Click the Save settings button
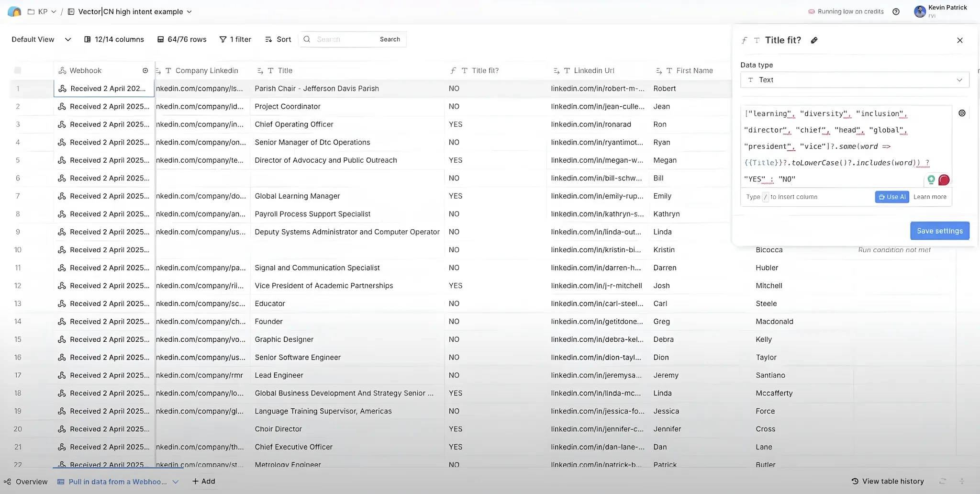This screenshot has width=980, height=494. (x=940, y=231)
